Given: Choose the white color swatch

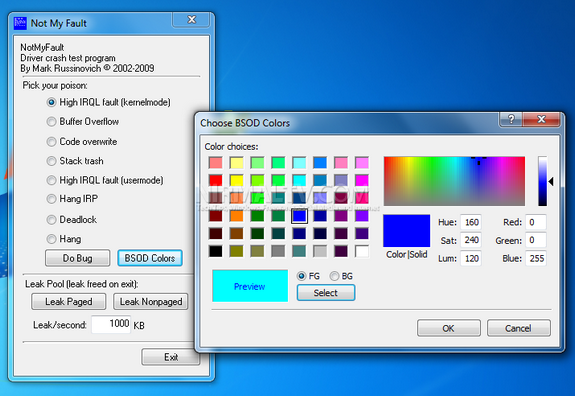Looking at the screenshot, I should (362, 251).
